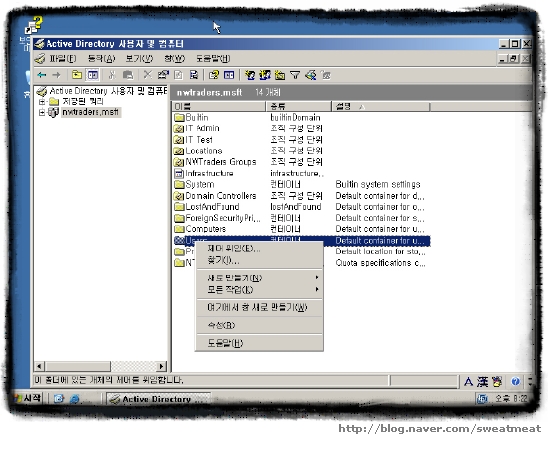Click the Refresh toolbar icon
Viewport: 548px width, 450px height.
coord(179,75)
